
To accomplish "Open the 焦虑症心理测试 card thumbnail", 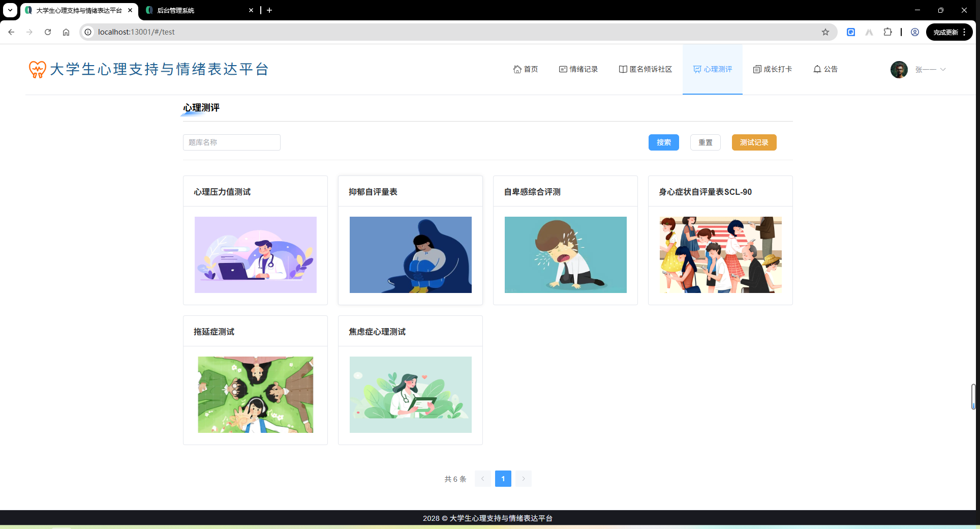I will coord(410,395).
